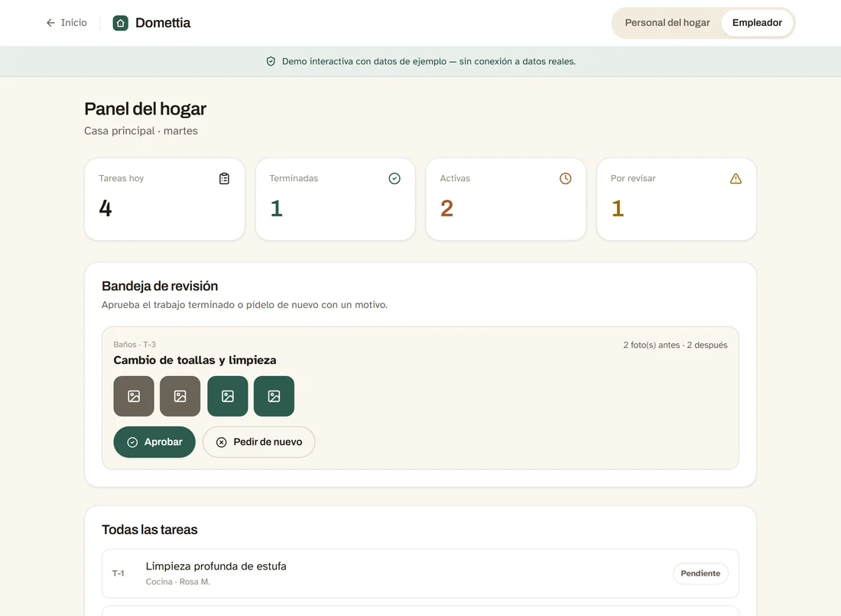Click the Pendiente status badge on T-1

[700, 573]
